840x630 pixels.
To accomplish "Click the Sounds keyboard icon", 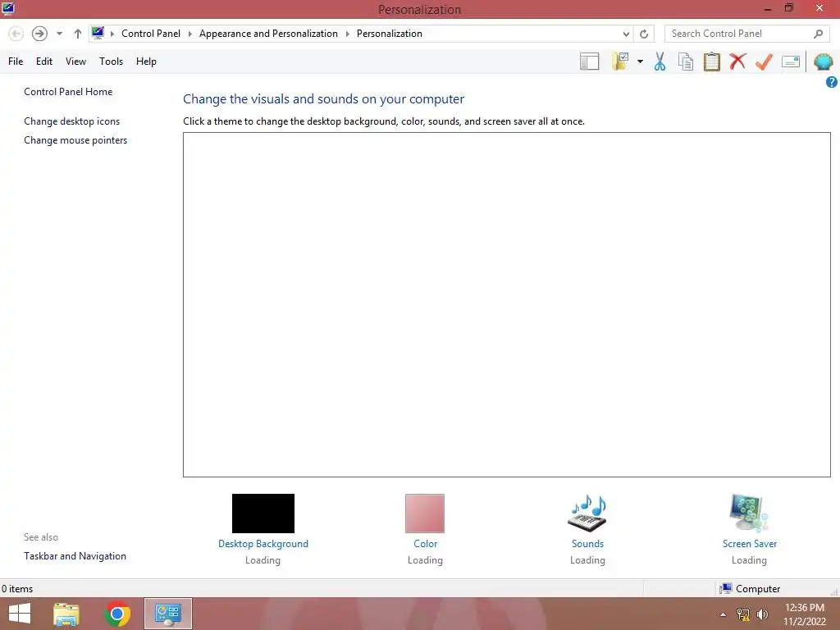I will click(587, 514).
